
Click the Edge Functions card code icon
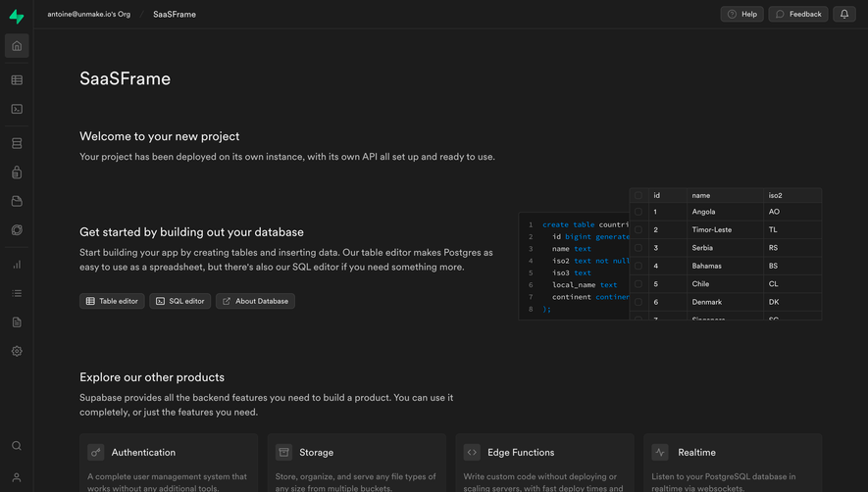pos(472,452)
